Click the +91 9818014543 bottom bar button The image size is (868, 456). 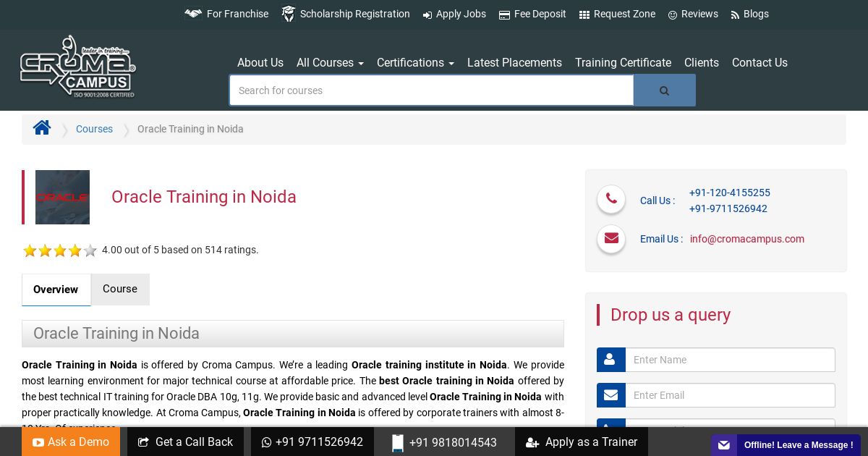click(x=444, y=442)
